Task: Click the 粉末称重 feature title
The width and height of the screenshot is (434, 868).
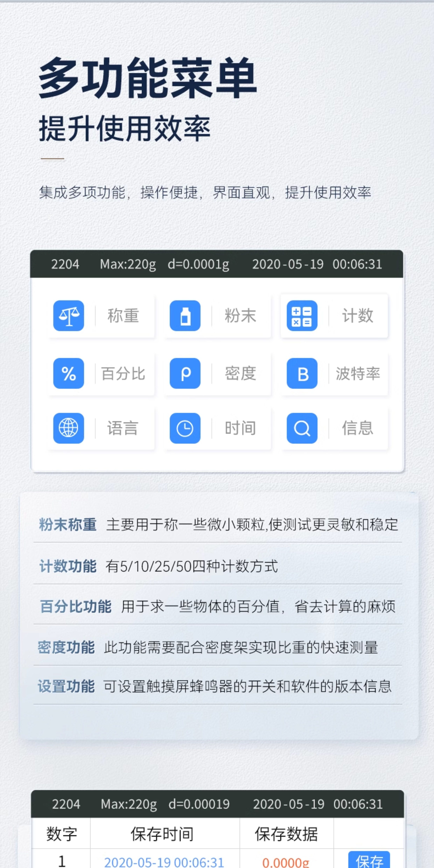Action: pos(68,525)
